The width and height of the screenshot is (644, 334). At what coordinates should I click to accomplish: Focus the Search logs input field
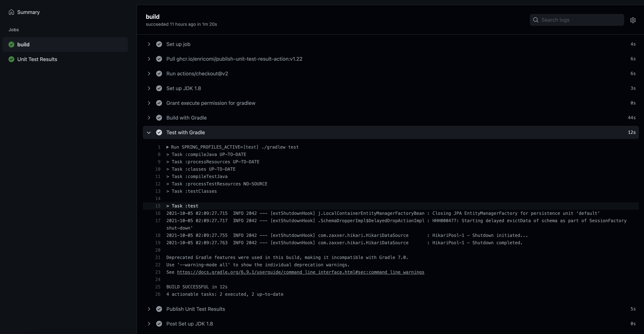[x=580, y=20]
